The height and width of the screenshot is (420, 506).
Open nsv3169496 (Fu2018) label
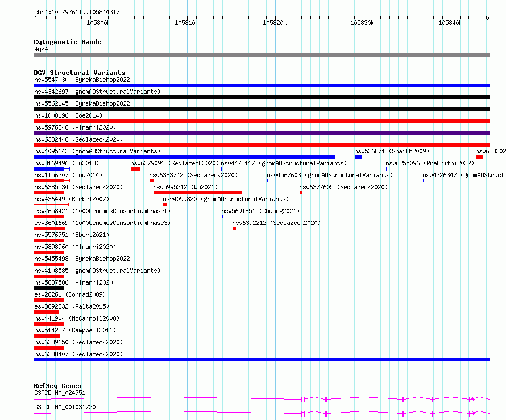point(67,163)
